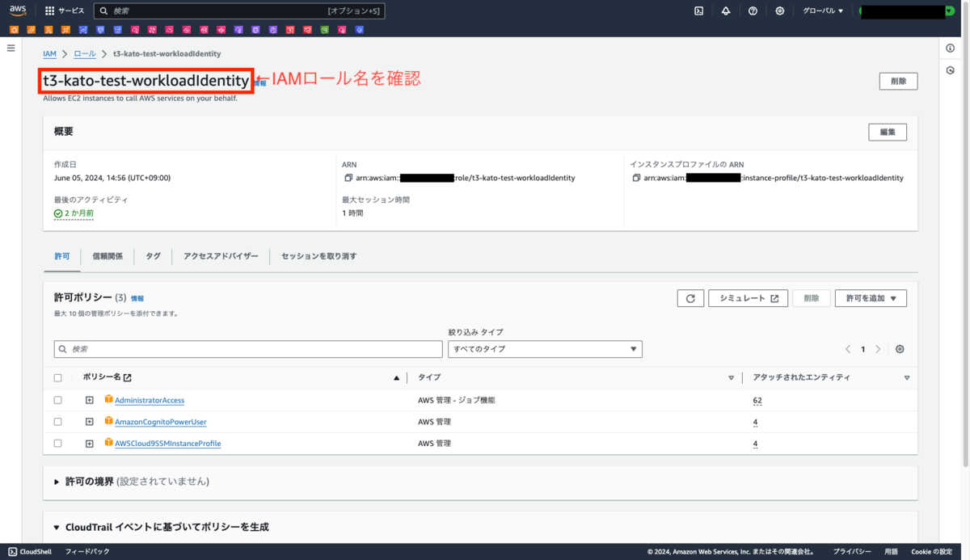Viewport: 970px width, 560px height.
Task: Open the notifications bell
Action: pyautogui.click(x=726, y=11)
